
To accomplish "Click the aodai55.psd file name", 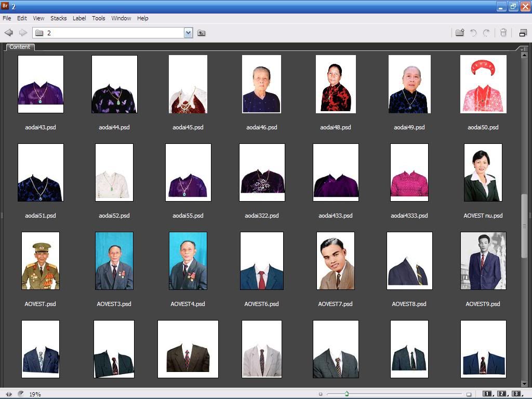I will (188, 216).
